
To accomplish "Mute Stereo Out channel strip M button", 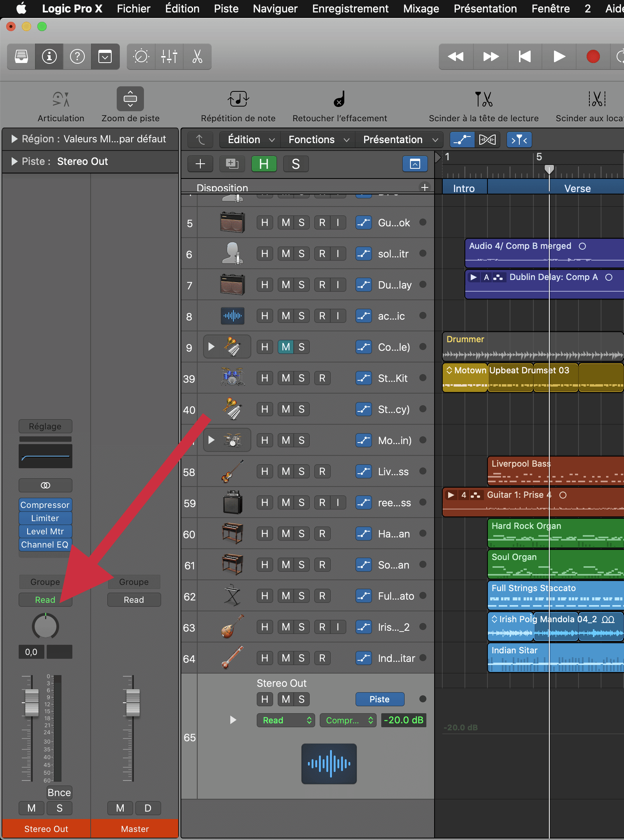I will pos(32,808).
